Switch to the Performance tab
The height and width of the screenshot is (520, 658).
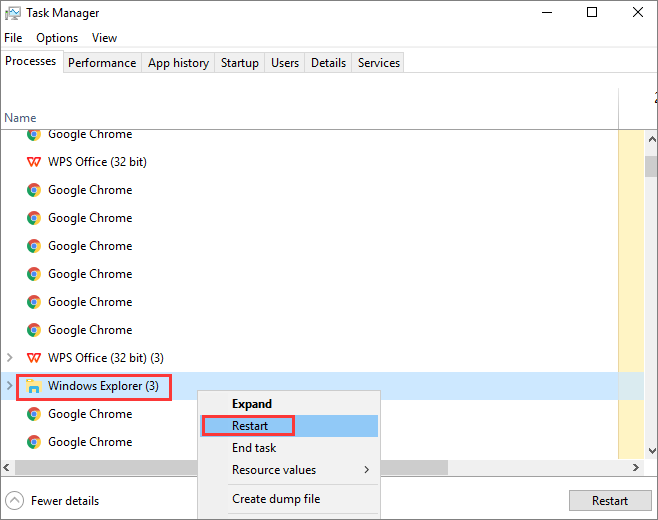click(x=102, y=63)
